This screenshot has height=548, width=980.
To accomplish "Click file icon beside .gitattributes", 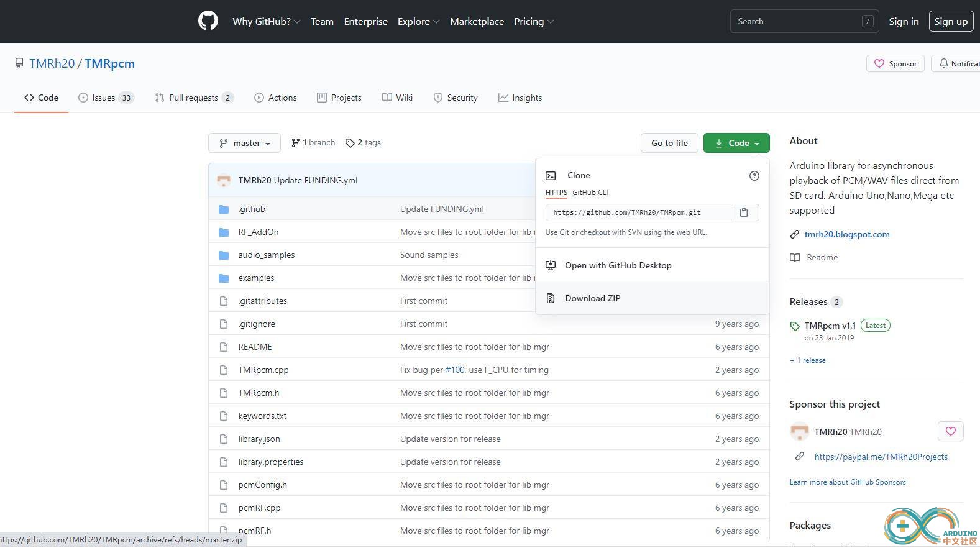I will [x=224, y=301].
